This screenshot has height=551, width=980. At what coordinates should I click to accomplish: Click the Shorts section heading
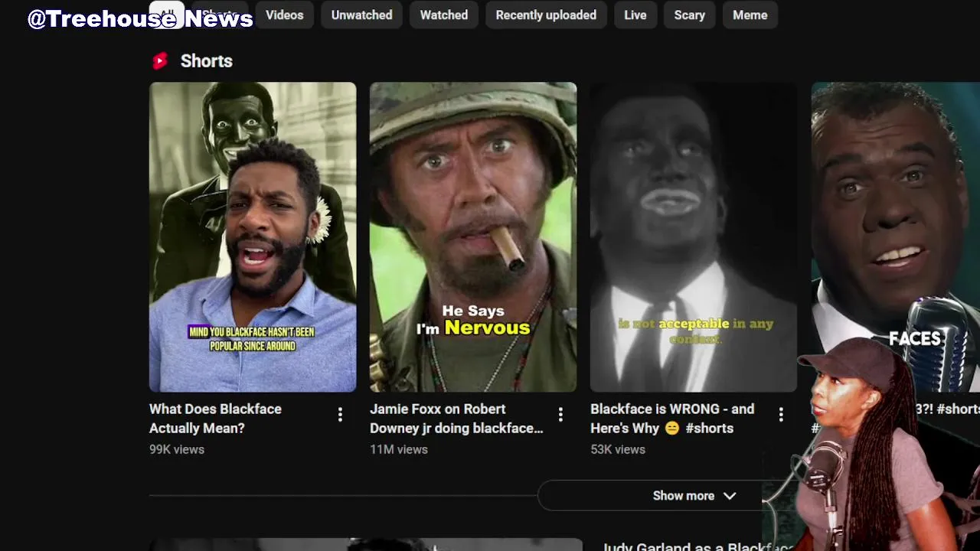point(207,61)
